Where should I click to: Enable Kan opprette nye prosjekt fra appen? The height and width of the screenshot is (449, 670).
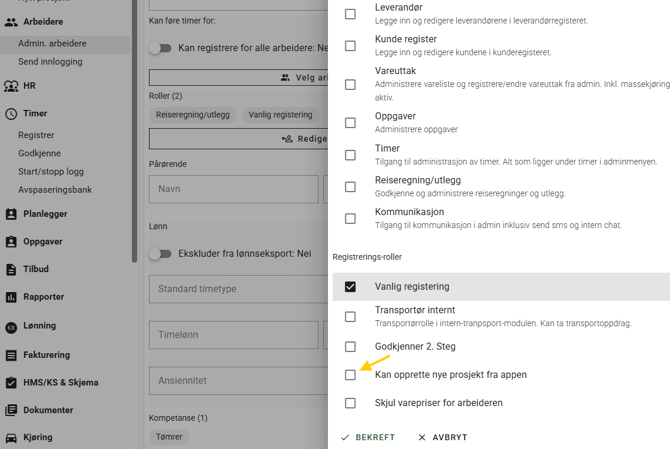coord(350,375)
